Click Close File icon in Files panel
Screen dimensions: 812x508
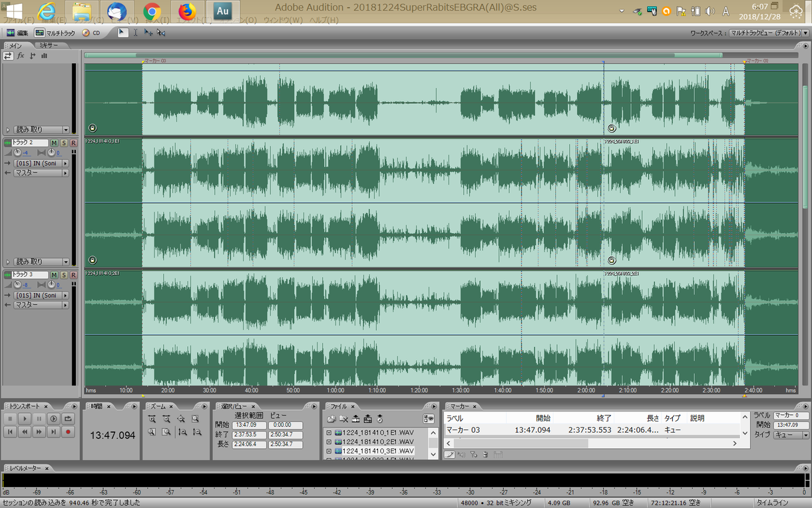343,419
